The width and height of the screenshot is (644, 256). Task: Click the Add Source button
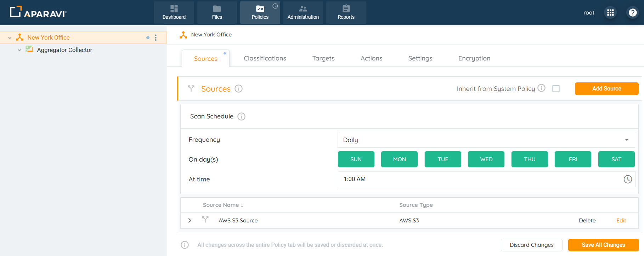(x=606, y=89)
